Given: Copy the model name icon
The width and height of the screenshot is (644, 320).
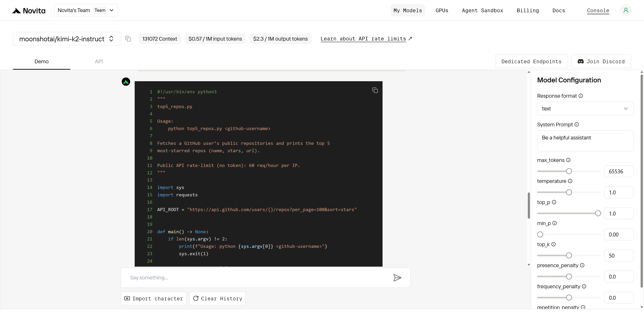Looking at the screenshot, I should [x=128, y=39].
